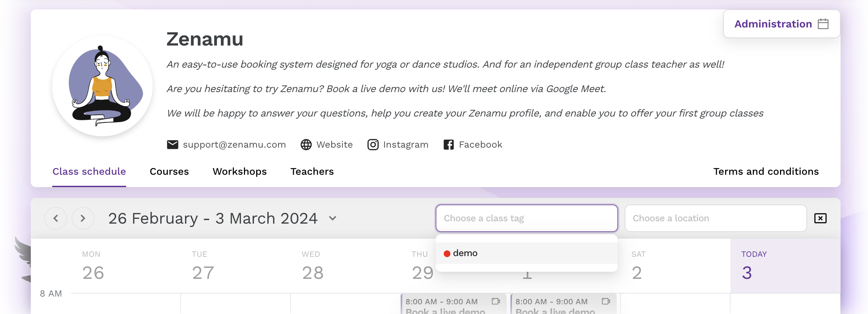The height and width of the screenshot is (314, 868).
Task: Open Terms and conditions link
Action: coord(766,171)
